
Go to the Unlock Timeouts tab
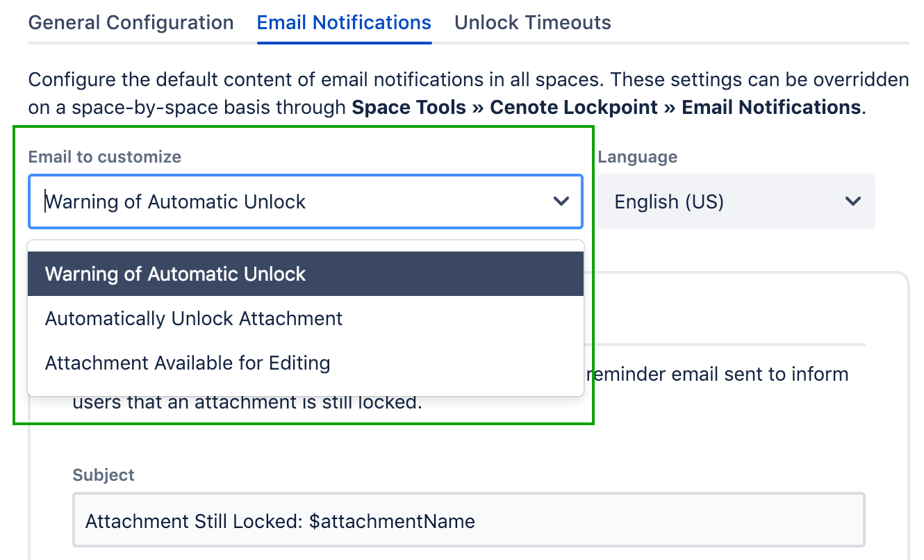tap(532, 23)
